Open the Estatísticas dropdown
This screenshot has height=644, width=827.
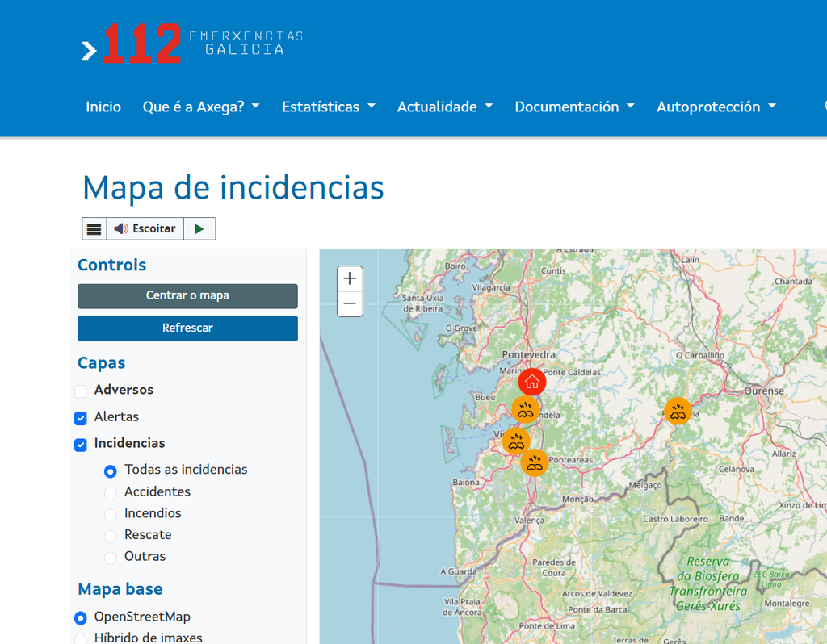click(329, 107)
